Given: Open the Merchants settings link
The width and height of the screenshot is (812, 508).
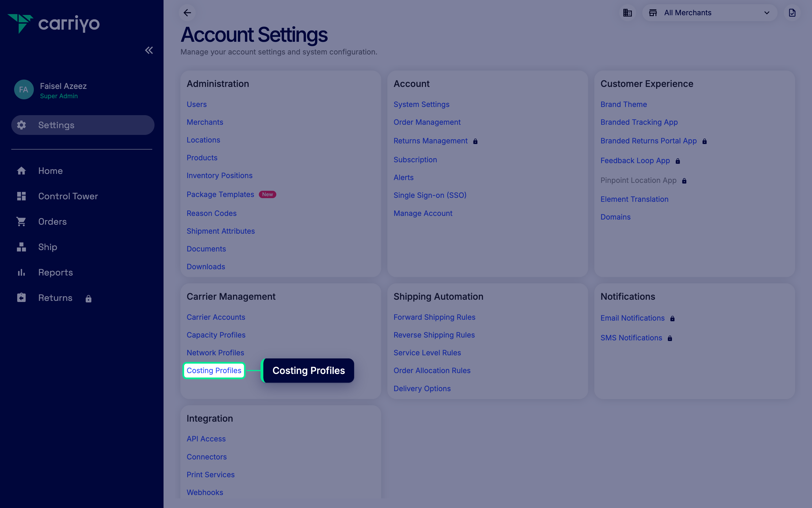Looking at the screenshot, I should [205, 122].
